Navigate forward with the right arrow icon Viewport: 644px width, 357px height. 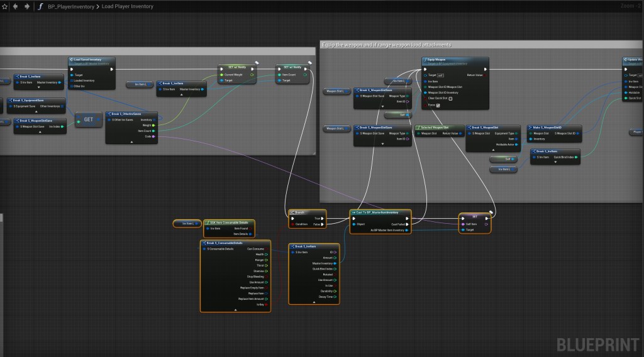pos(26,6)
